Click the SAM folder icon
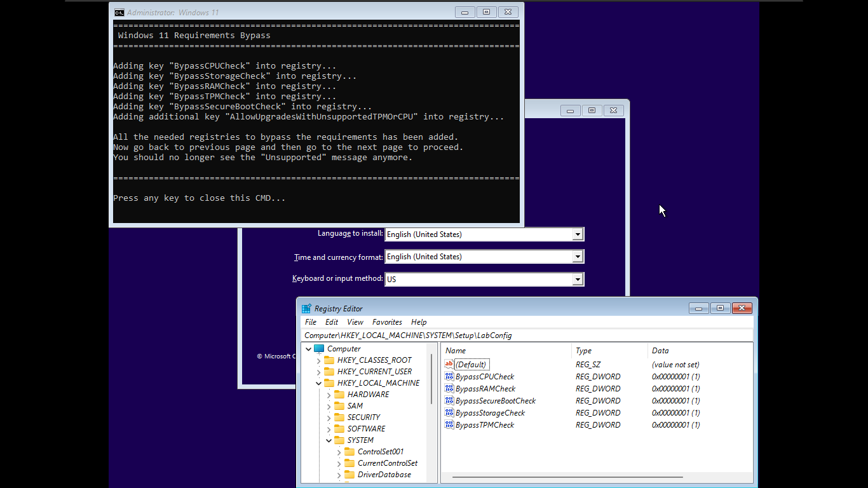This screenshot has width=868, height=488. [x=339, y=406]
